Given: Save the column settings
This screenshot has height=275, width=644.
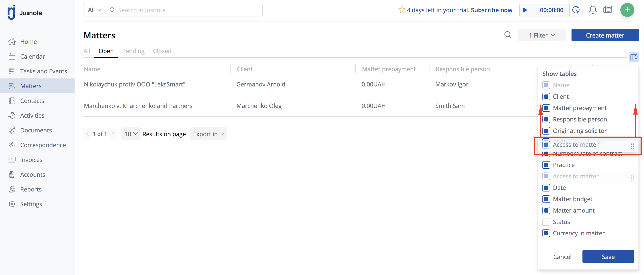Looking at the screenshot, I should click(608, 256).
